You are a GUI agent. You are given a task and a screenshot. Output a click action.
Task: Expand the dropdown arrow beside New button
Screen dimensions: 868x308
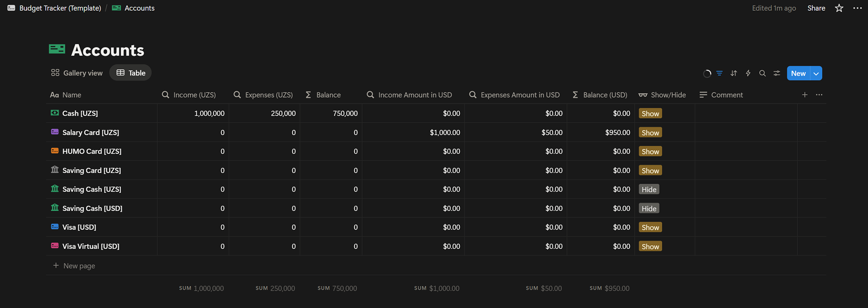[816, 73]
